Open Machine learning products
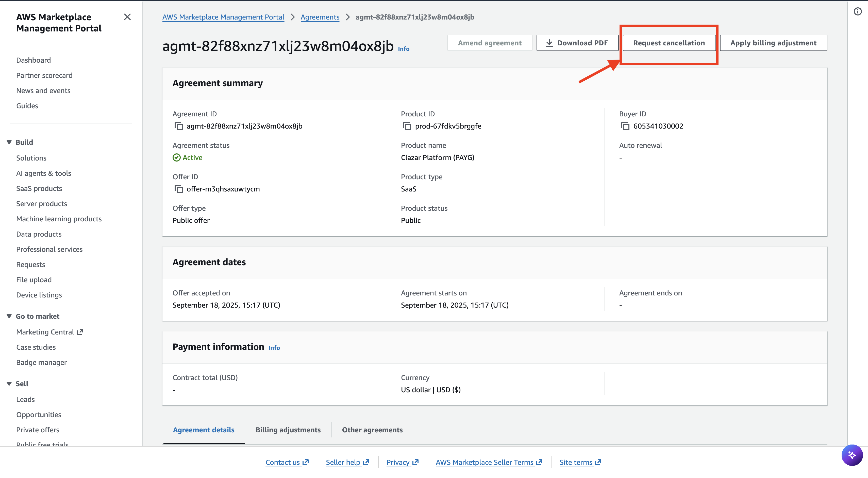Viewport: 868px width, 478px height. tap(59, 219)
